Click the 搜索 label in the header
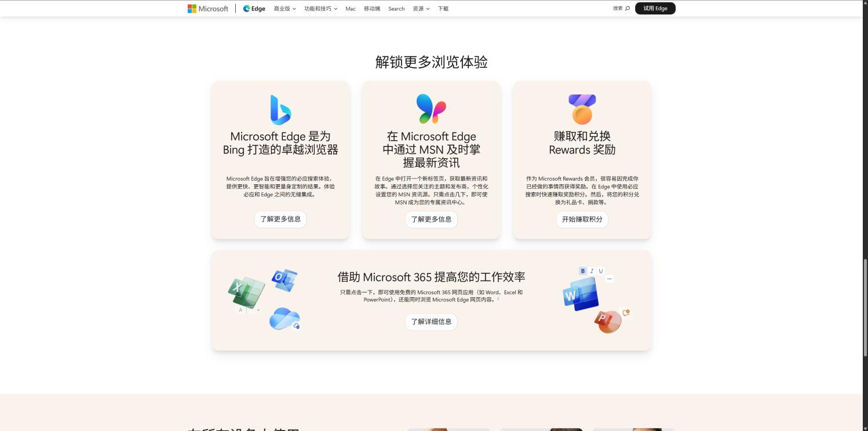Viewport: 868px width, 431px height. point(618,9)
